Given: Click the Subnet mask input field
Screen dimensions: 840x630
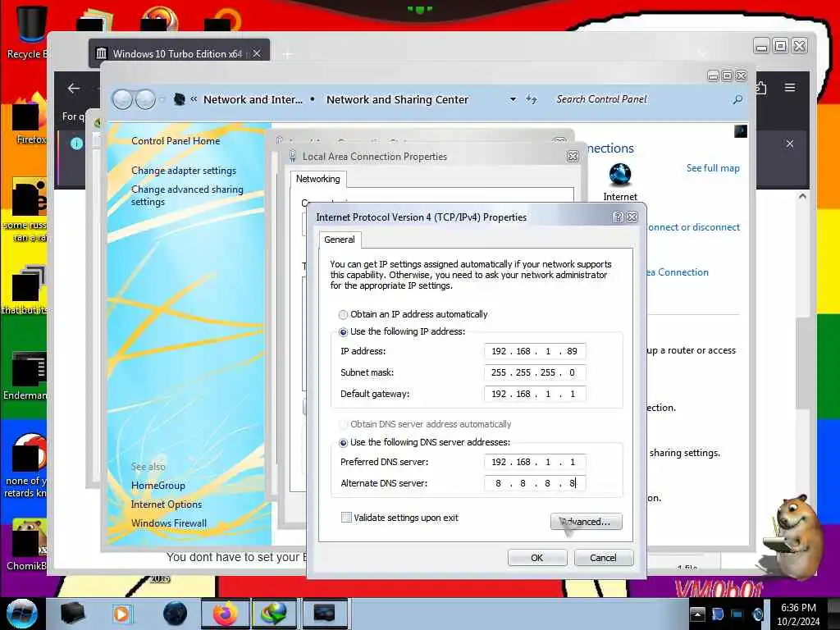Looking at the screenshot, I should pos(535,372).
